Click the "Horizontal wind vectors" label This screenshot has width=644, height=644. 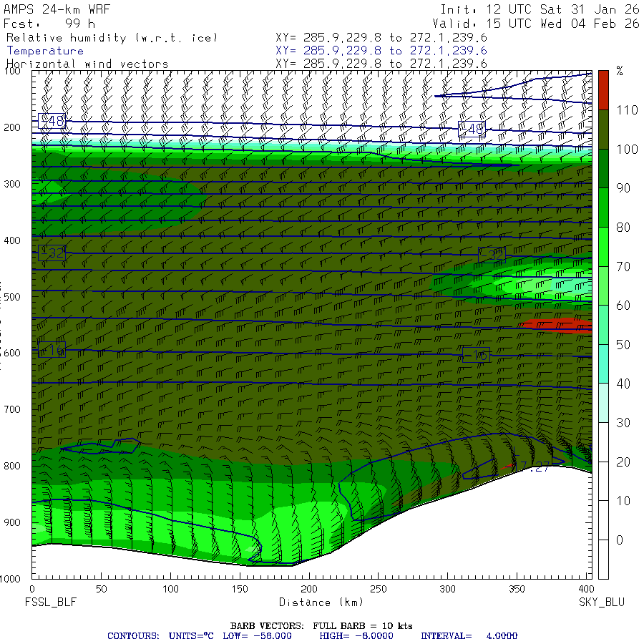(x=87, y=64)
